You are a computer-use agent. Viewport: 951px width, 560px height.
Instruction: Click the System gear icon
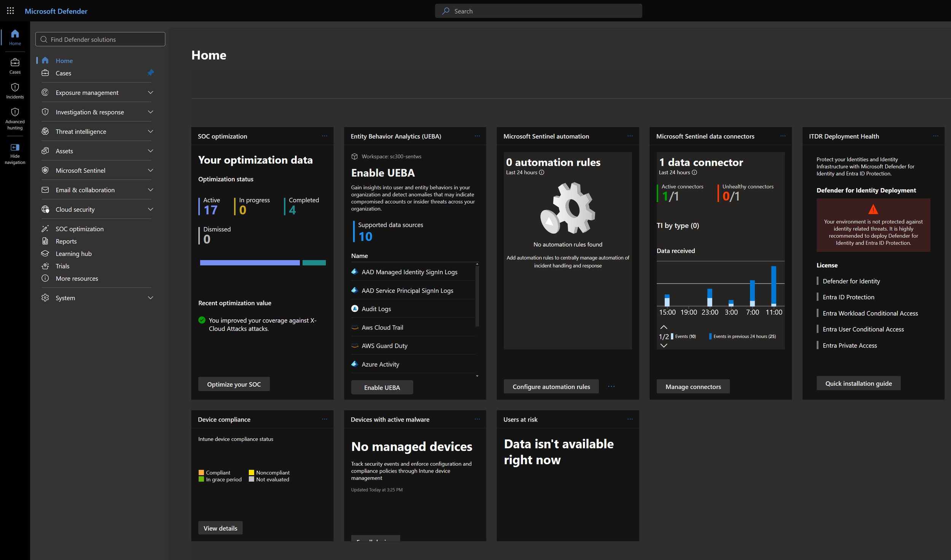[x=45, y=298]
